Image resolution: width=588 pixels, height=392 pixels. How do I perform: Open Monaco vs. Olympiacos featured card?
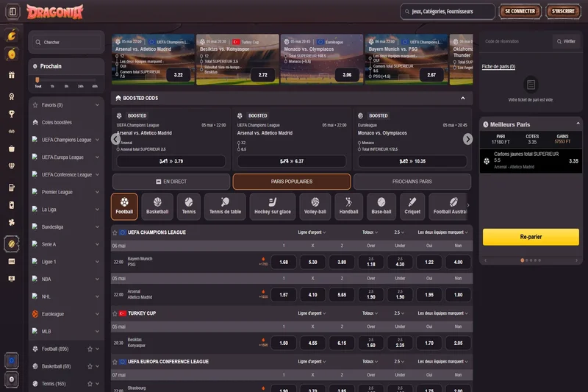coord(322,60)
